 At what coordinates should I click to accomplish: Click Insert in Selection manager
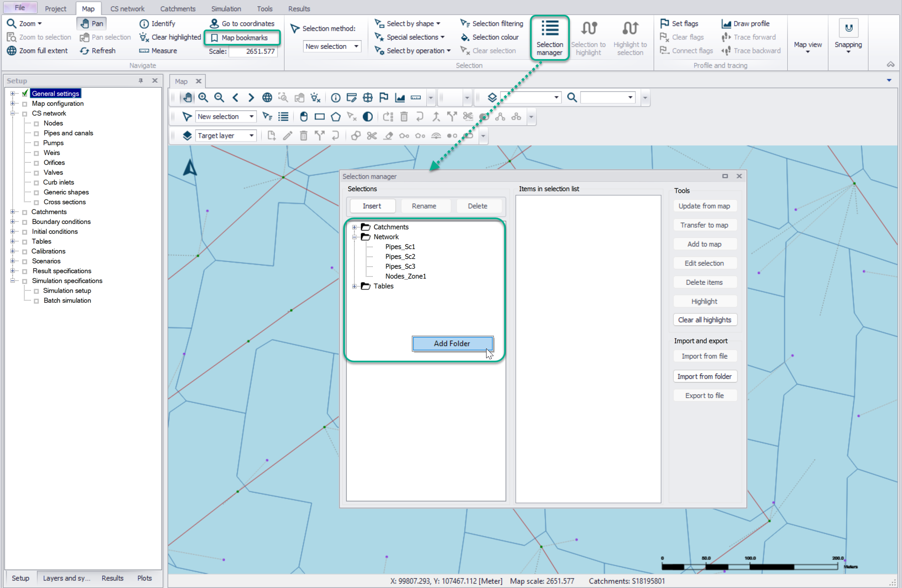tap(372, 206)
